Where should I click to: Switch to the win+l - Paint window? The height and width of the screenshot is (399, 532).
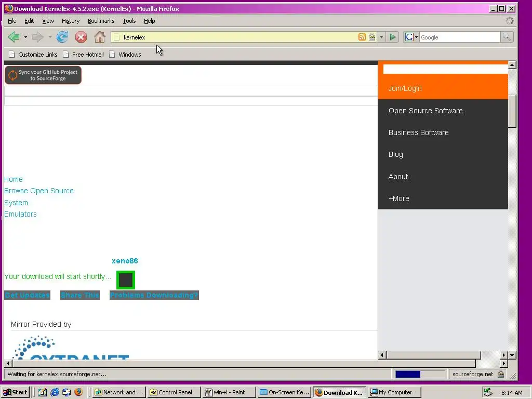coord(229,392)
